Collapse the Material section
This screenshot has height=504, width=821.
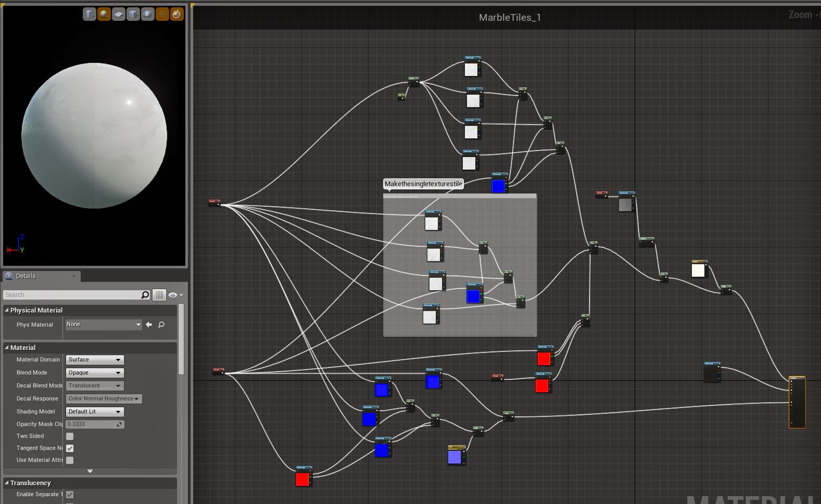[7, 348]
